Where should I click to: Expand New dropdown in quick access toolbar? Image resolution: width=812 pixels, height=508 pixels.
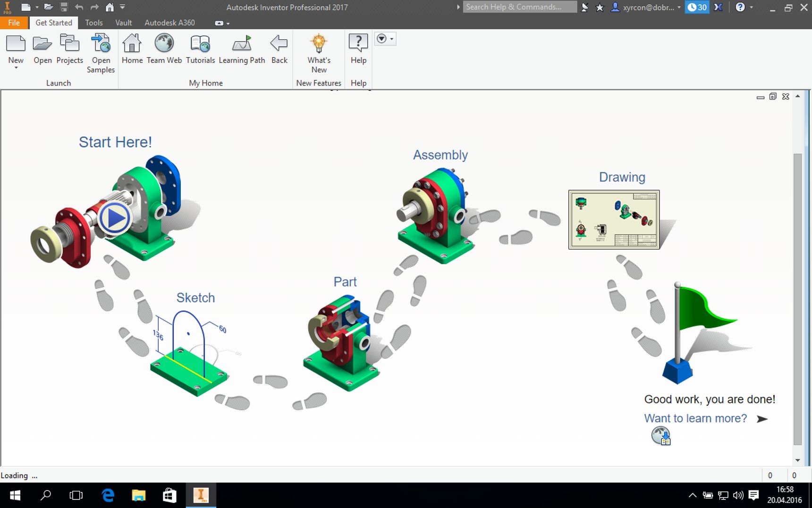pos(37,7)
